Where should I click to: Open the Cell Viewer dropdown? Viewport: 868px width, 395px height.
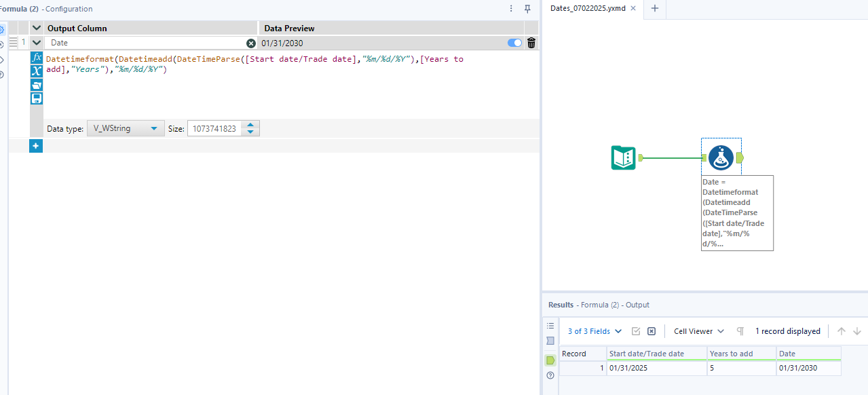(698, 331)
